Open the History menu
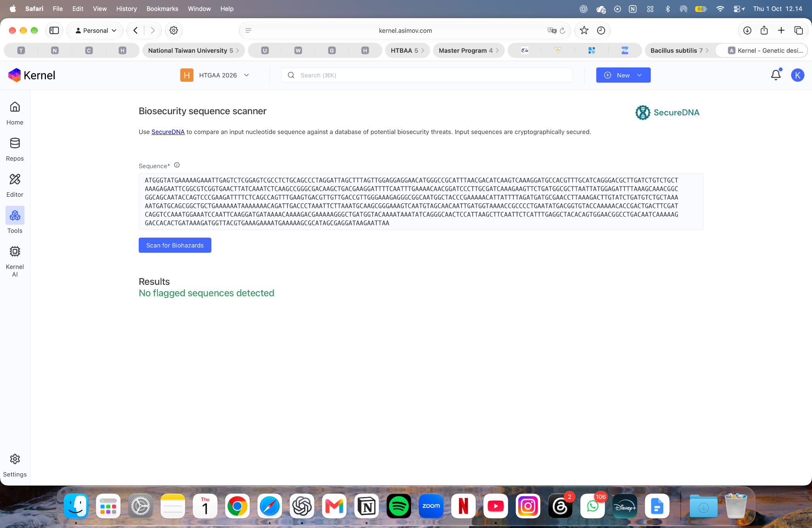Image resolution: width=812 pixels, height=528 pixels. [126, 9]
